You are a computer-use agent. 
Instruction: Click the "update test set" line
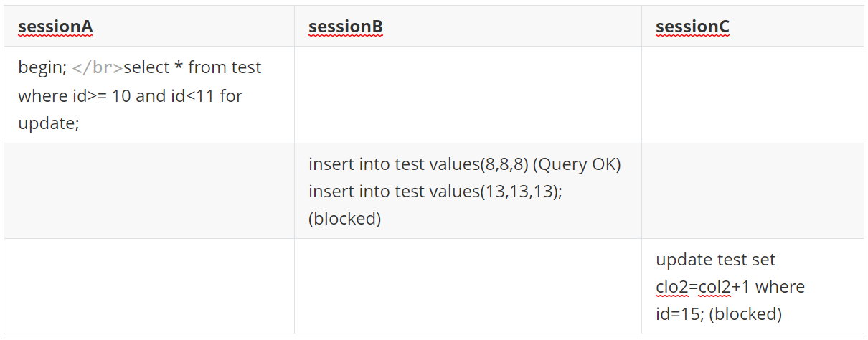click(x=715, y=259)
